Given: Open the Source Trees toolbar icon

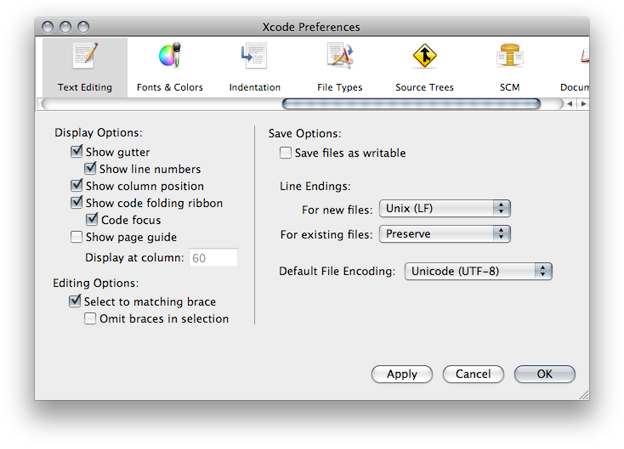Looking at the screenshot, I should tap(425, 56).
